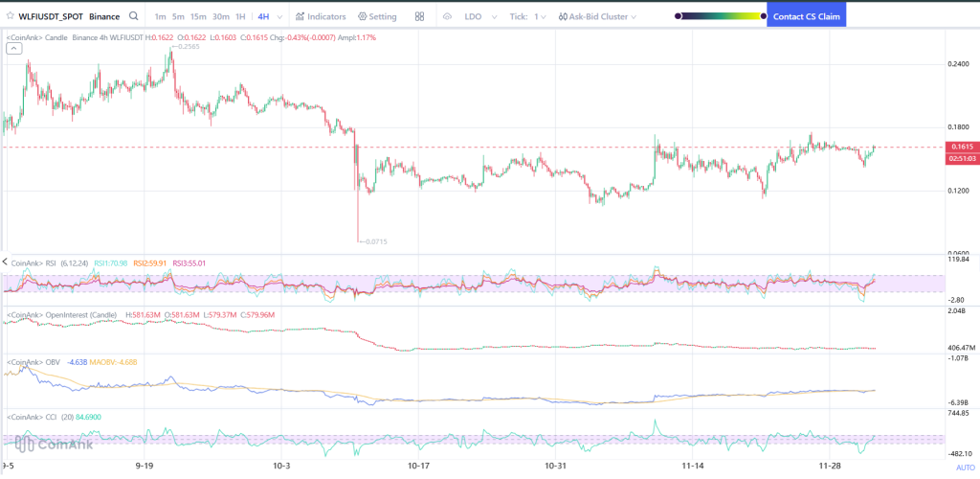Open the Indicators panel

click(x=321, y=16)
